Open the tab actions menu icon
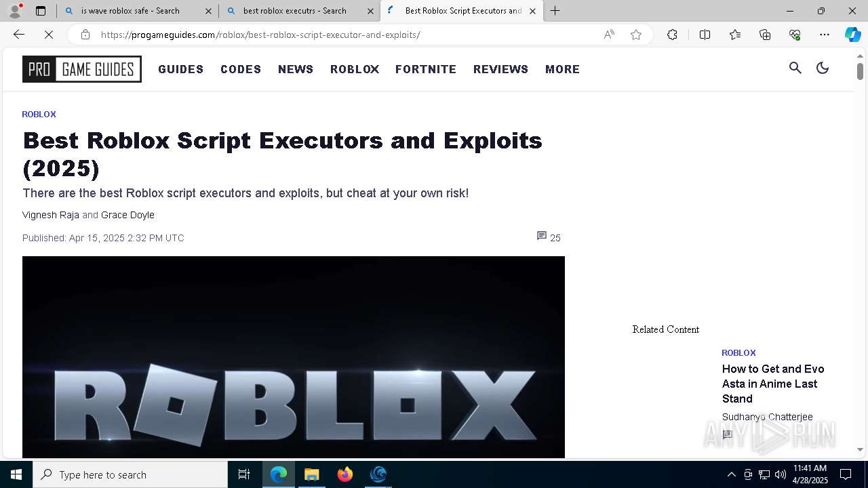Image resolution: width=868 pixels, height=488 pixels. 41,11
